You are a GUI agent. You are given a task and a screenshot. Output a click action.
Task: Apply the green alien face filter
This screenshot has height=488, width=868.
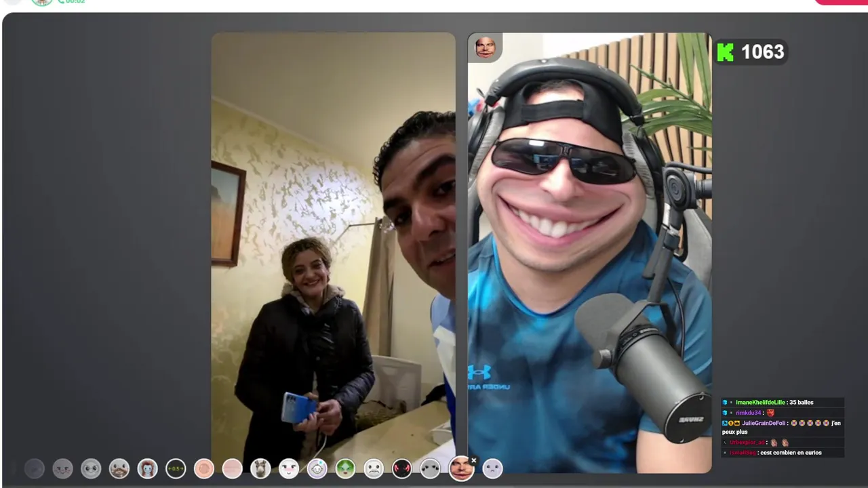(x=345, y=468)
